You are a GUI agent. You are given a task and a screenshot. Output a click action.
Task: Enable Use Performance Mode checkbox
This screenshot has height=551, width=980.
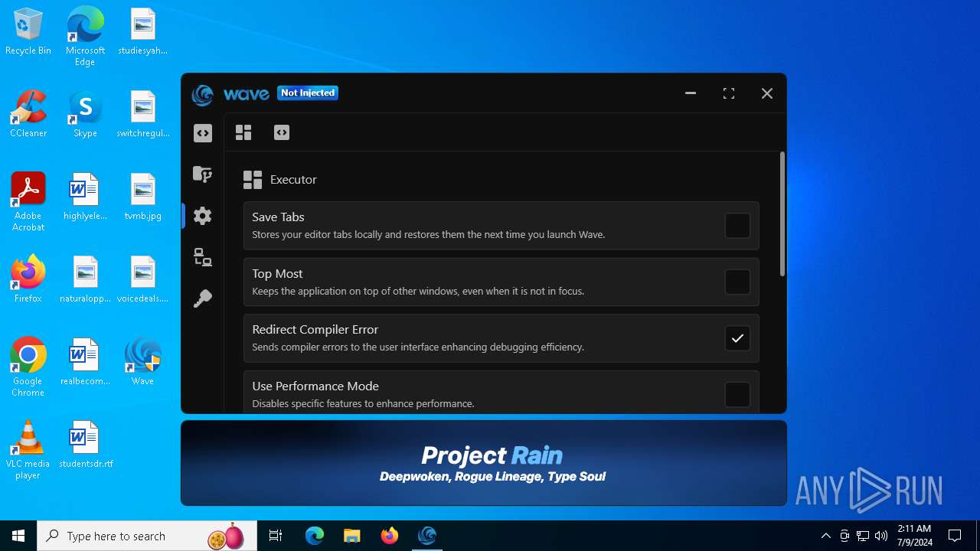pyautogui.click(x=737, y=394)
